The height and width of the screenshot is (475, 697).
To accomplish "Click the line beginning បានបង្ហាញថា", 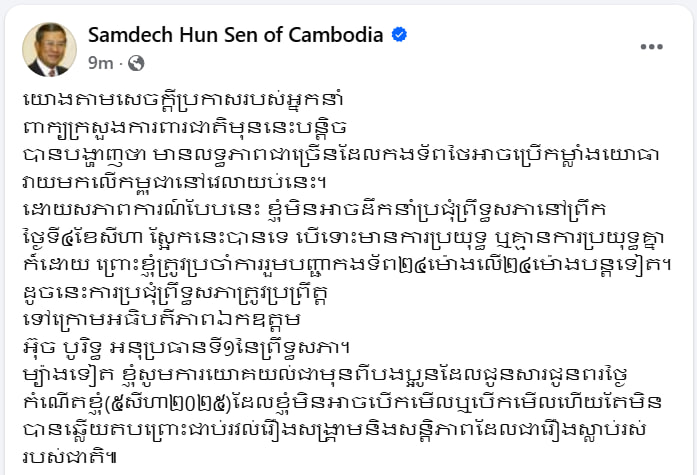I will click(340, 155).
